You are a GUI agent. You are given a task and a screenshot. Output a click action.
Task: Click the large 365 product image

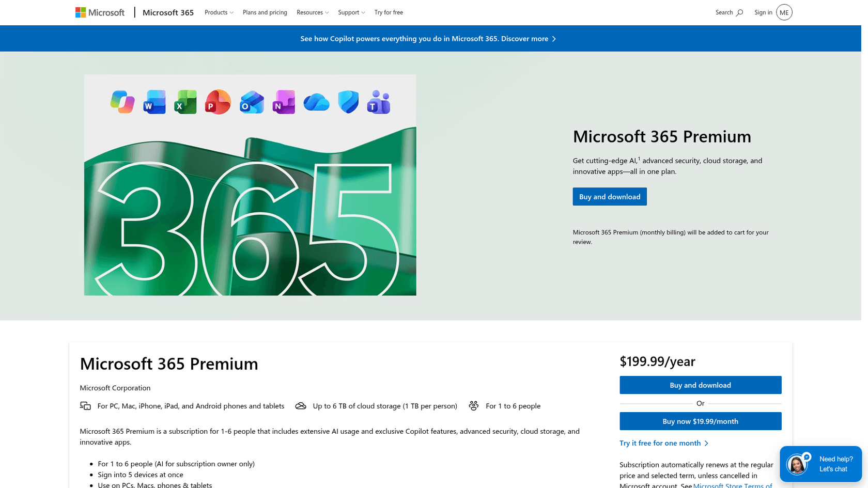(x=250, y=185)
